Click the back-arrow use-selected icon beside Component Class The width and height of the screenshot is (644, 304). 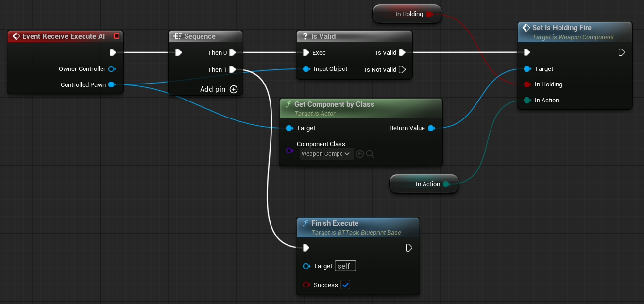click(x=360, y=154)
